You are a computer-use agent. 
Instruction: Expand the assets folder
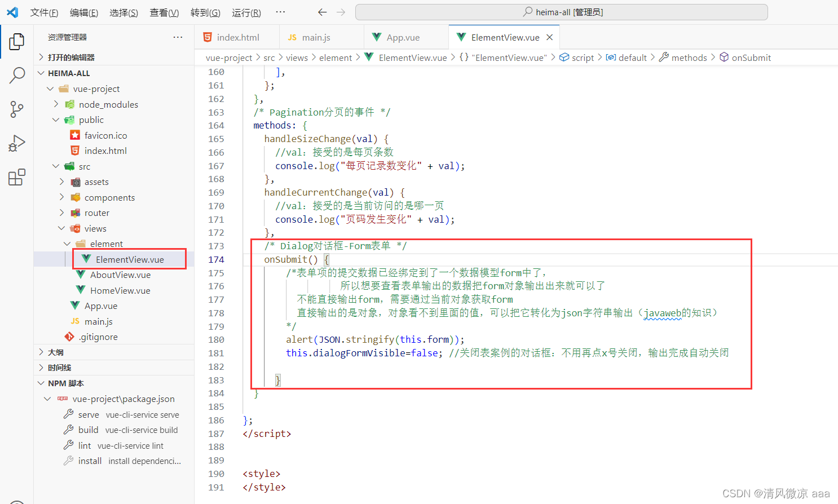pyautogui.click(x=96, y=182)
